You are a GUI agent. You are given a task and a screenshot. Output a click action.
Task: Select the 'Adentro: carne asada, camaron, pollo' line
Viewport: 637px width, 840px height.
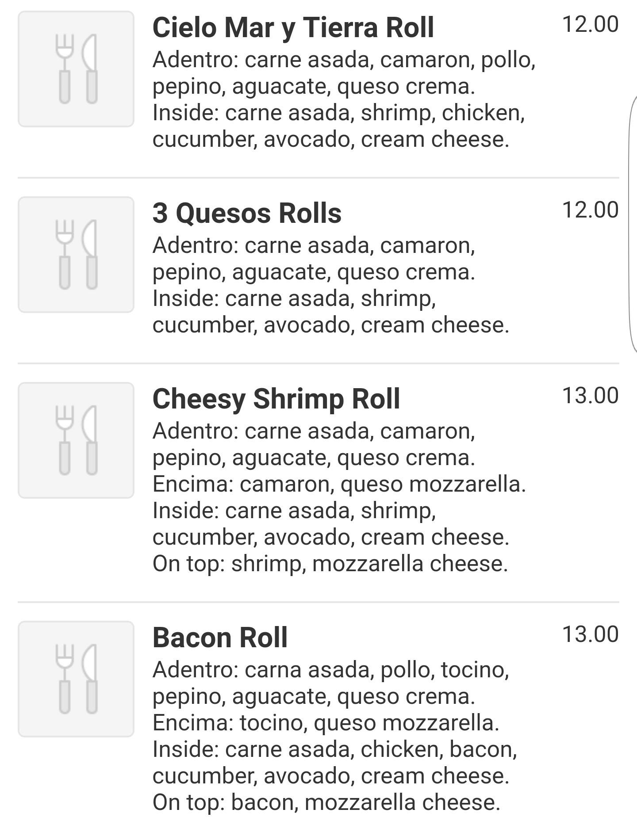[x=344, y=60]
